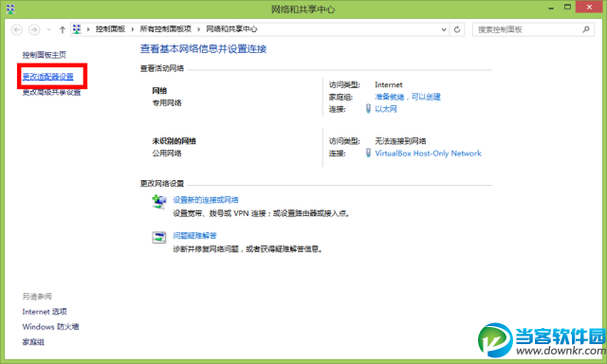Click the window icon in the title bar
The height and width of the screenshot is (364, 607).
coord(10,9)
